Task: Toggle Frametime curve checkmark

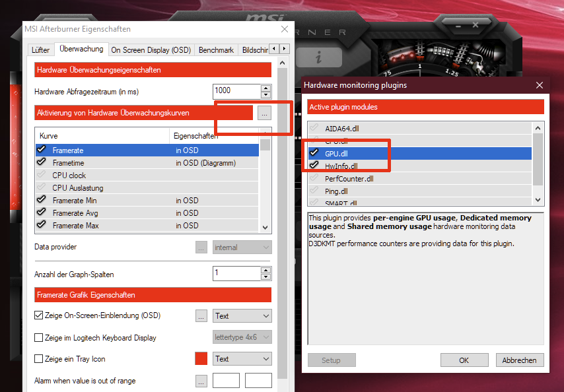Action: tap(42, 162)
